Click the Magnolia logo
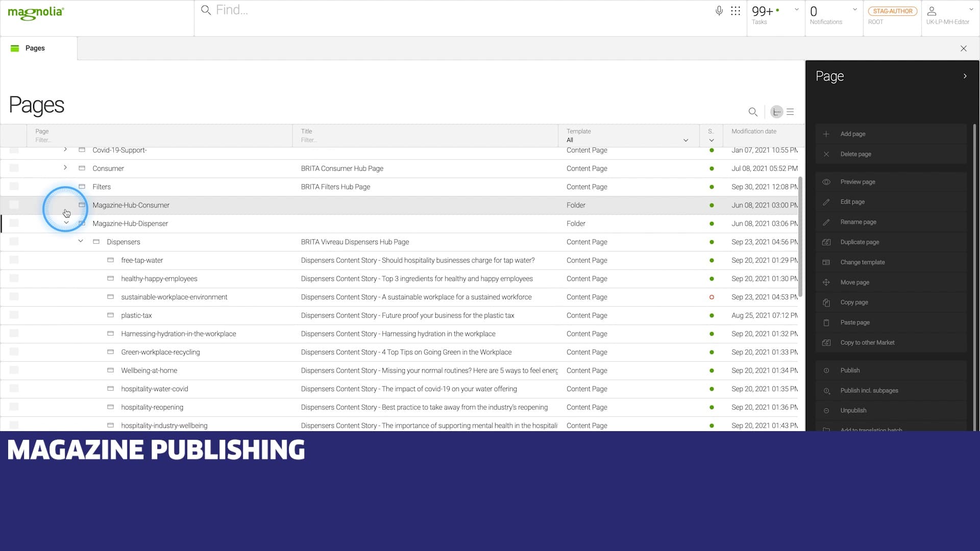 click(x=36, y=13)
